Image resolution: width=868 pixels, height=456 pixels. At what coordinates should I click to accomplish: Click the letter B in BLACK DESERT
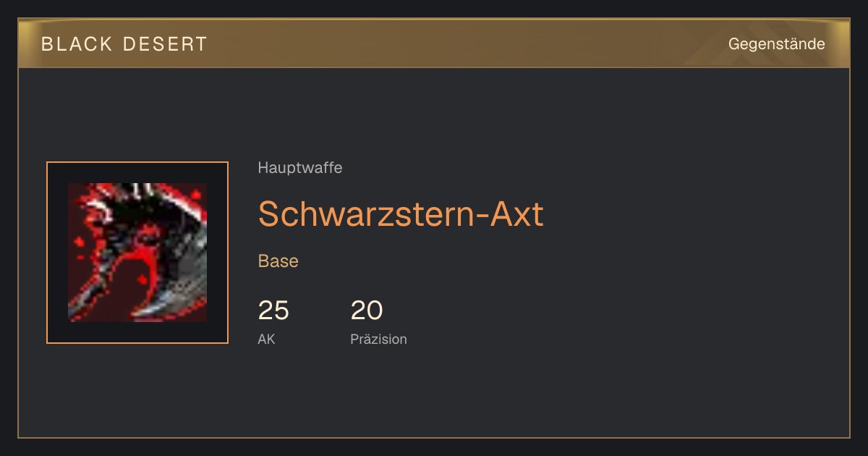[x=47, y=44]
